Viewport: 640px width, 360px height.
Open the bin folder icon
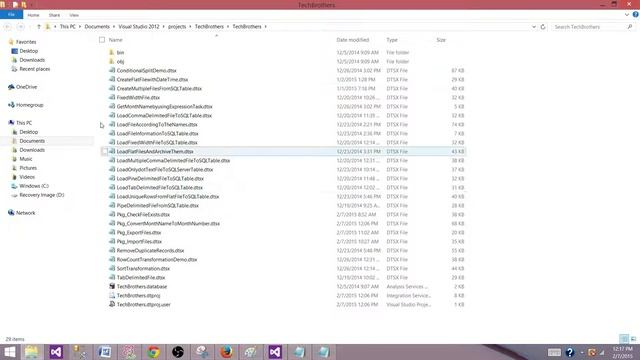(112, 52)
